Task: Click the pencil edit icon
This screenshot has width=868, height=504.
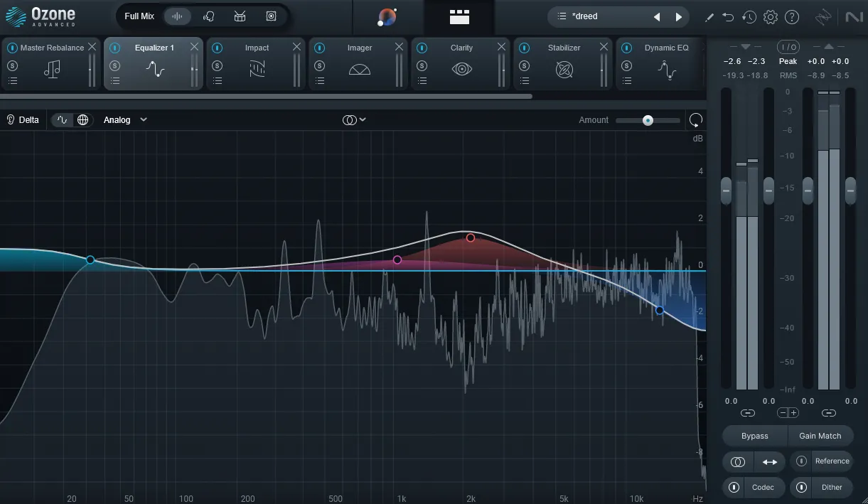Action: click(x=709, y=17)
